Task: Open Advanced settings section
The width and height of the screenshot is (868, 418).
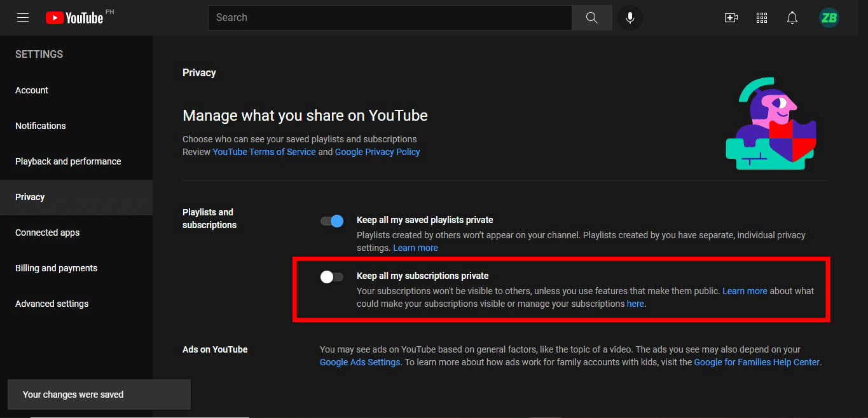Action: point(76,304)
